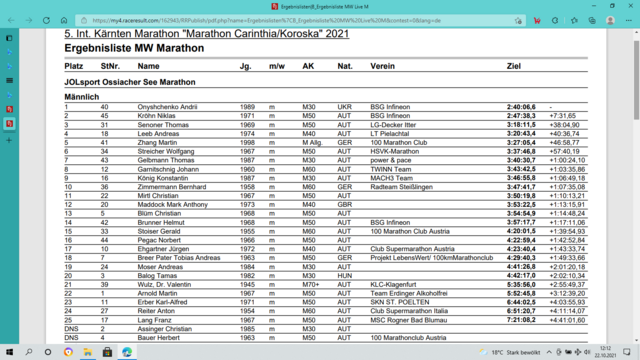This screenshot has width=640, height=360.
Task: Open the network status tray icon
Action: click(x=578, y=352)
